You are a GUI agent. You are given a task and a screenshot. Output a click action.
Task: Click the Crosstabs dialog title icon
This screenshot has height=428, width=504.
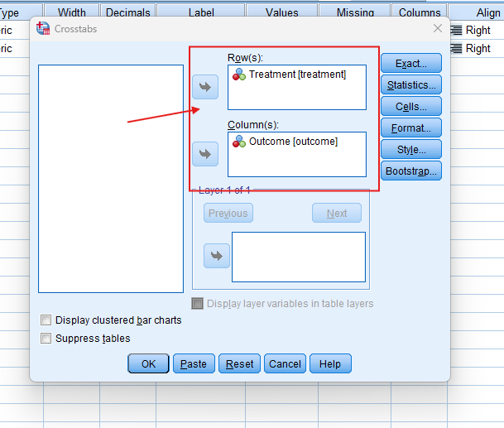[43, 28]
